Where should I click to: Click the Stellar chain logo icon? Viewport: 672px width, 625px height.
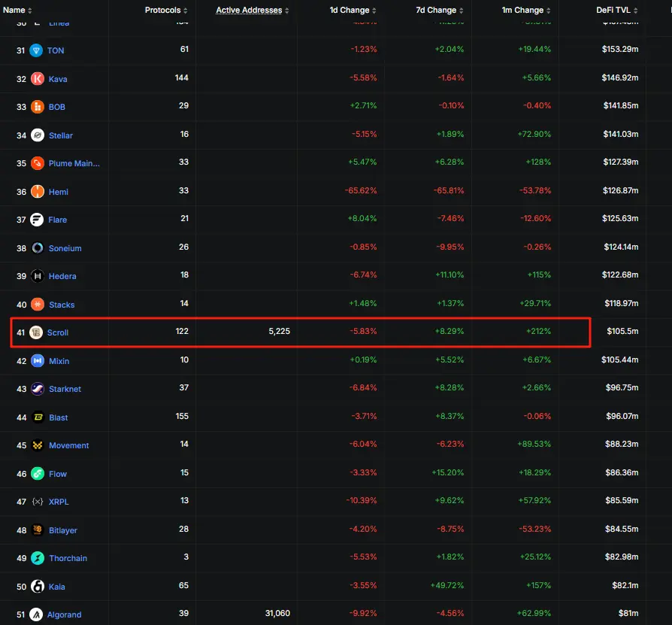click(x=38, y=135)
